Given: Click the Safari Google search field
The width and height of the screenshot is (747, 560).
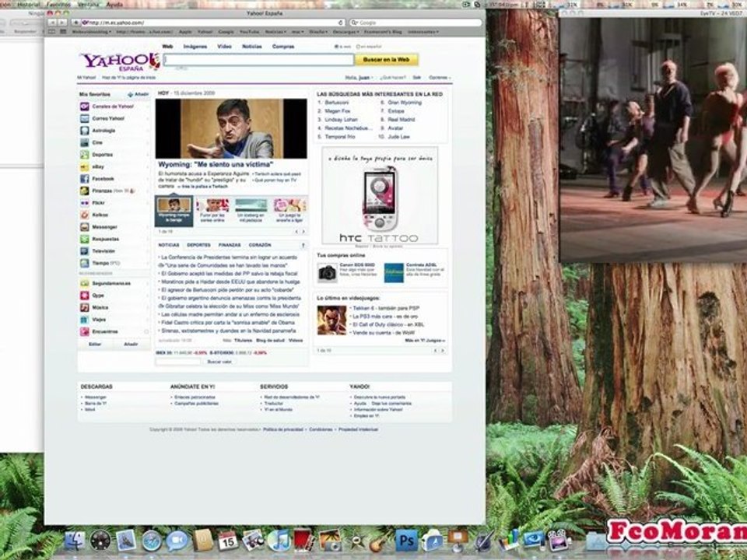Looking at the screenshot, I should pyautogui.click(x=416, y=23).
